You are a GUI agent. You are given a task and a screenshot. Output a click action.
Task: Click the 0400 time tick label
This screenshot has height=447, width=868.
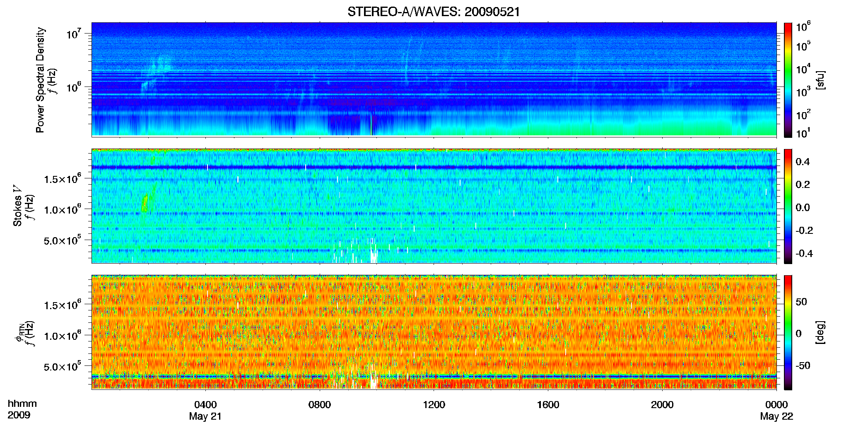[x=205, y=405]
